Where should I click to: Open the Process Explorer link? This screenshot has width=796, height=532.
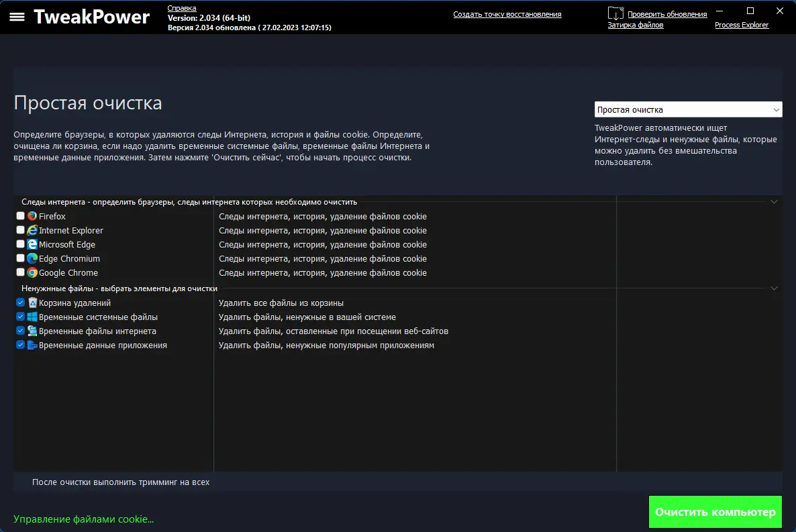[741, 25]
